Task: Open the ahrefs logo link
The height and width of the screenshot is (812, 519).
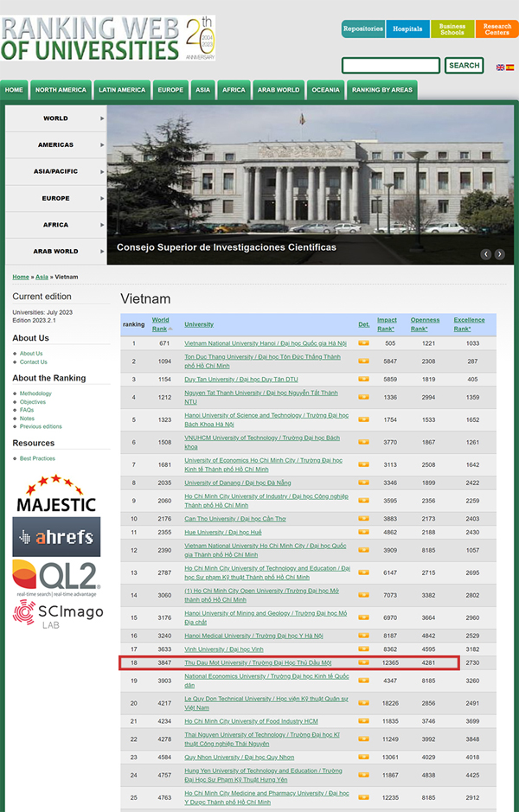Action: pyautogui.click(x=56, y=536)
